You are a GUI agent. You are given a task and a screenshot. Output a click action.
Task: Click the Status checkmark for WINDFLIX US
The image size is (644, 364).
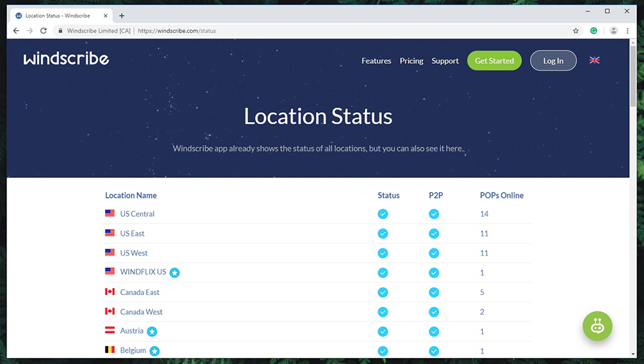click(383, 273)
